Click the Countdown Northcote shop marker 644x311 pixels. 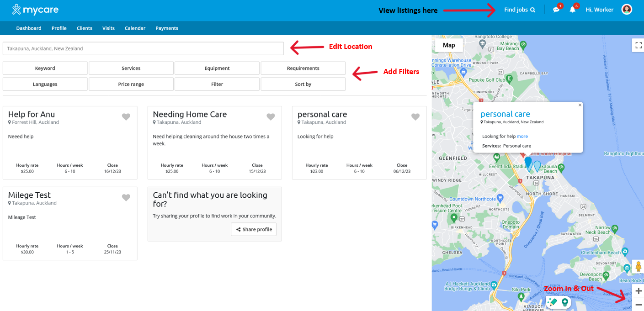500,198
